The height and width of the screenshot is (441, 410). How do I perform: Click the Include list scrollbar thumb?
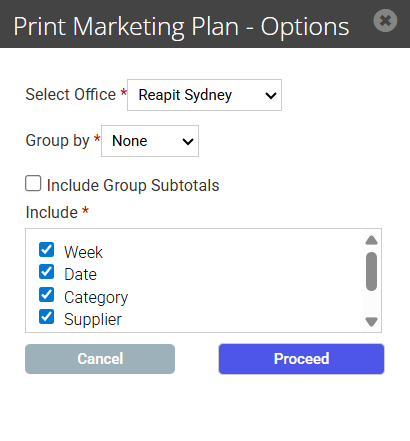coord(371,271)
